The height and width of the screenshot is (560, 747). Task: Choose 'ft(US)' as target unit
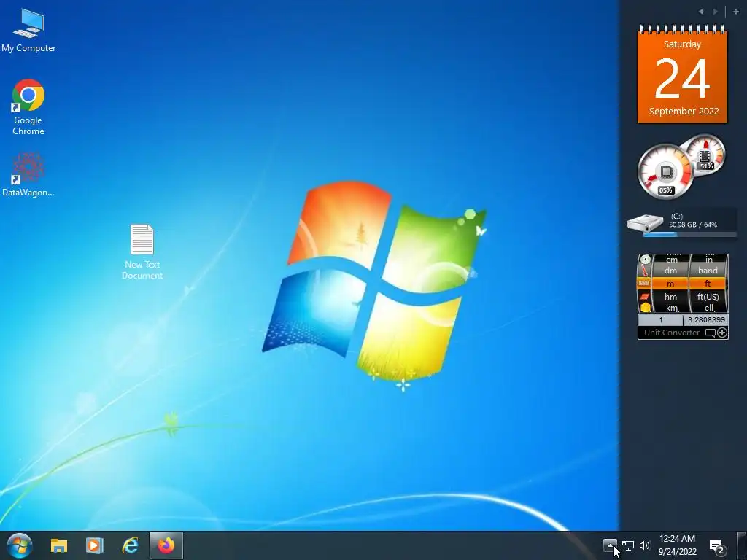pos(708,296)
